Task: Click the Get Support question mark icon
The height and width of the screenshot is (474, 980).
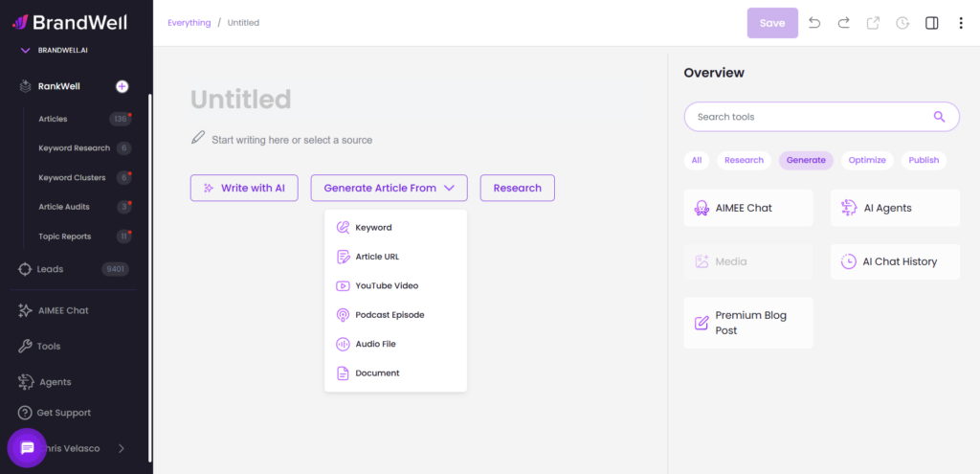Action: (x=25, y=413)
